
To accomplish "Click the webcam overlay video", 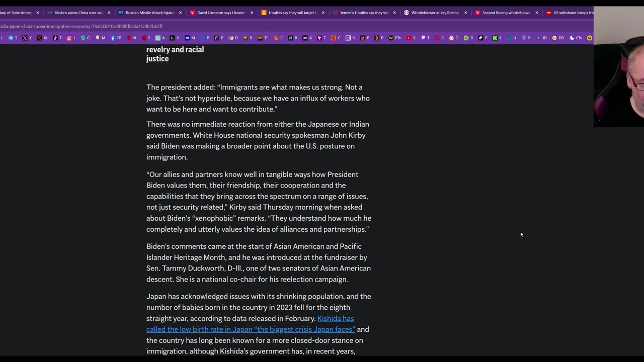I will tap(619, 66).
